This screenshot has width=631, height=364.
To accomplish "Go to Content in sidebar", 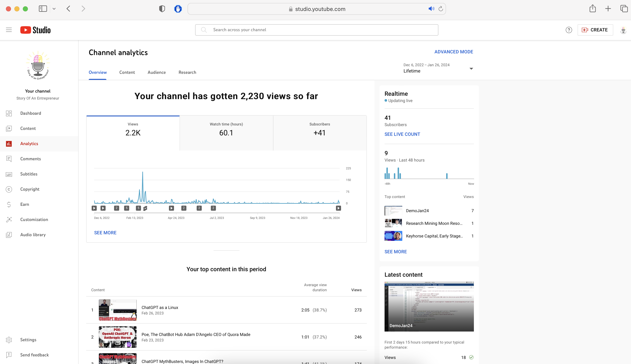I will coord(39,128).
